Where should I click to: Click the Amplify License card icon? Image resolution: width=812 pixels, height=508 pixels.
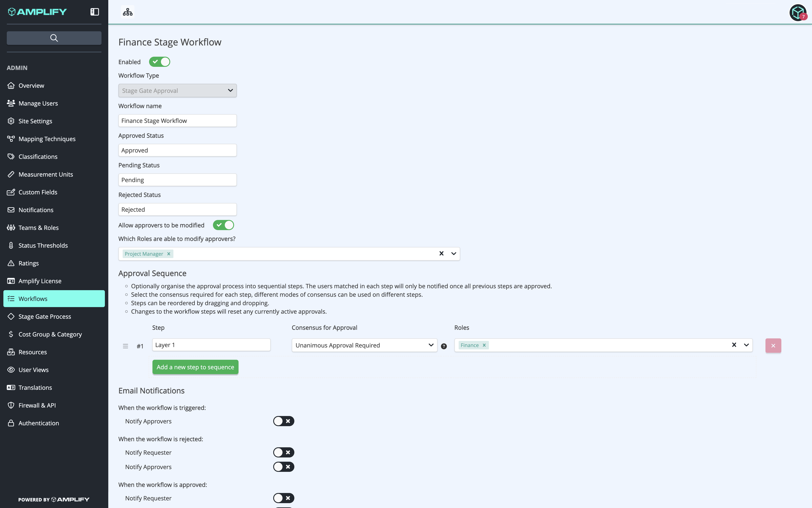point(11,281)
